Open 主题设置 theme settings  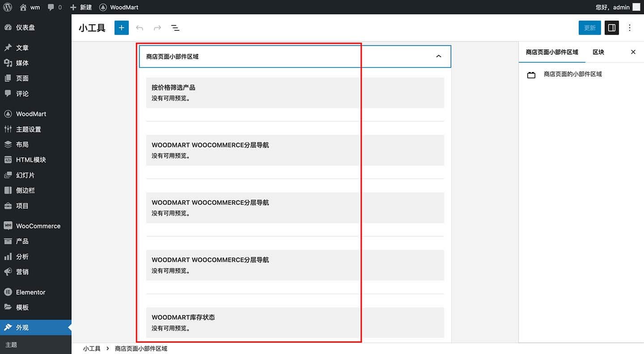(x=36, y=129)
